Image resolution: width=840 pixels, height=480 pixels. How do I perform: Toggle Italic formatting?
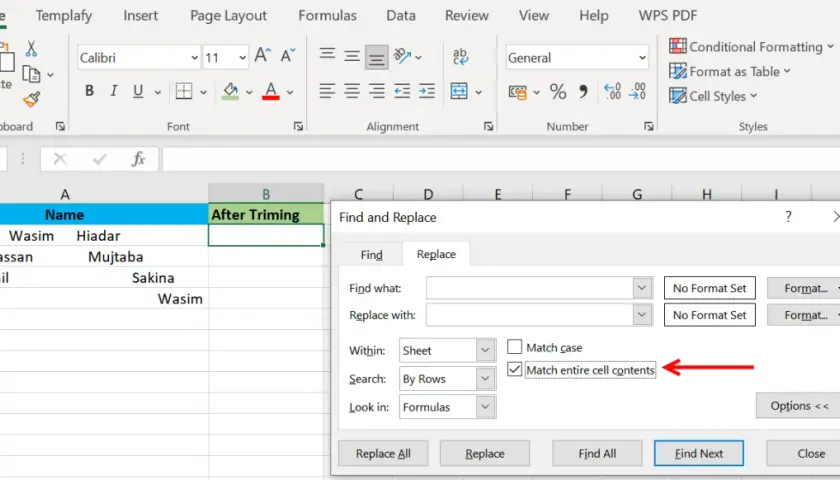[x=114, y=91]
